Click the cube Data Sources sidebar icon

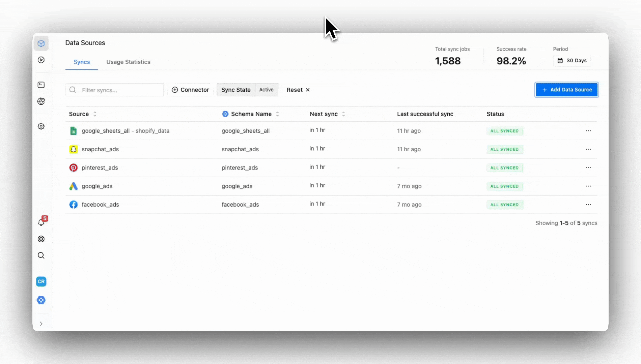(41, 43)
